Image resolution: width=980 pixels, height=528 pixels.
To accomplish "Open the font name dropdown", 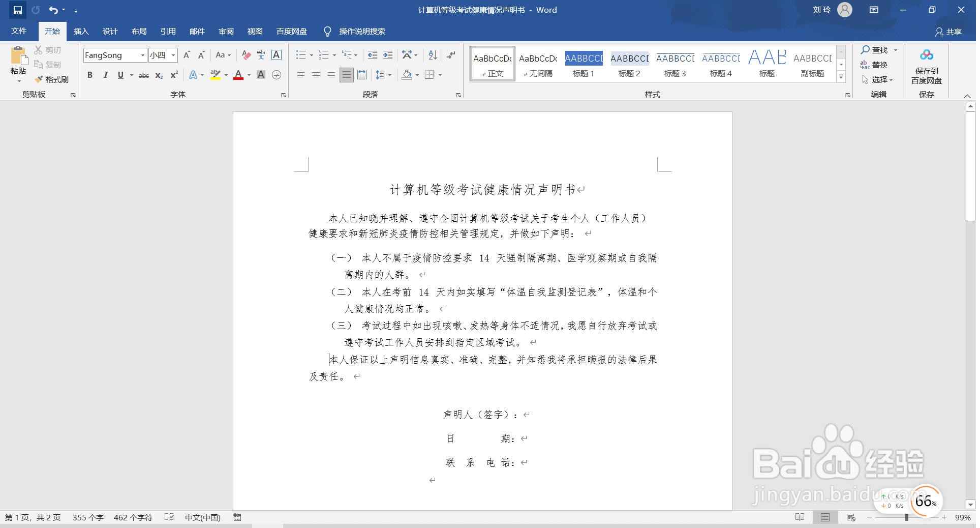I will click(x=143, y=55).
